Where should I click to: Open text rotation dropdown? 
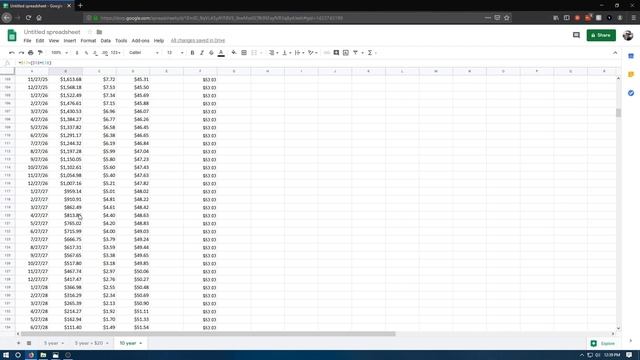click(x=313, y=53)
